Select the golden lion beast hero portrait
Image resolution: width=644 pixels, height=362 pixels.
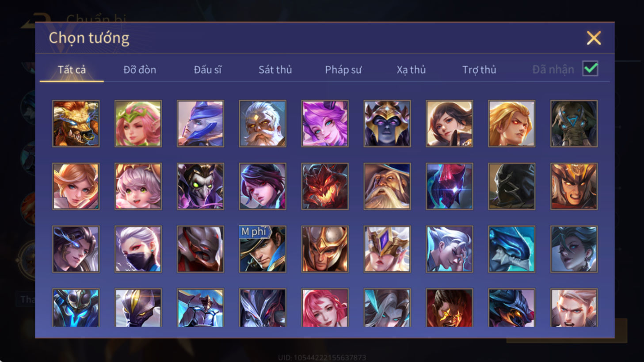click(76, 124)
